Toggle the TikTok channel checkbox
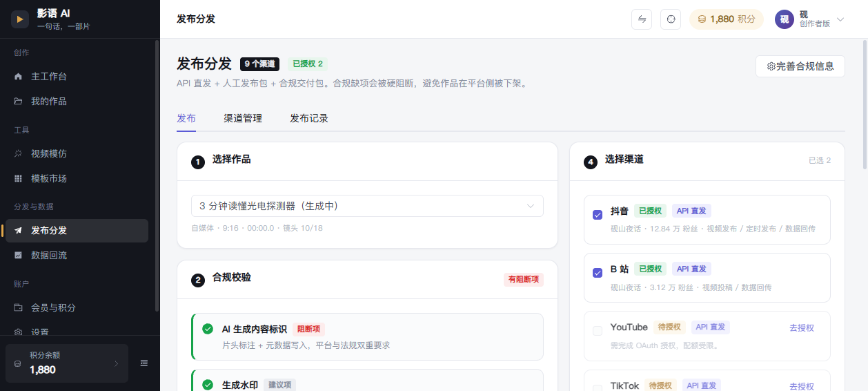The width and height of the screenshot is (868, 391). [x=598, y=388]
